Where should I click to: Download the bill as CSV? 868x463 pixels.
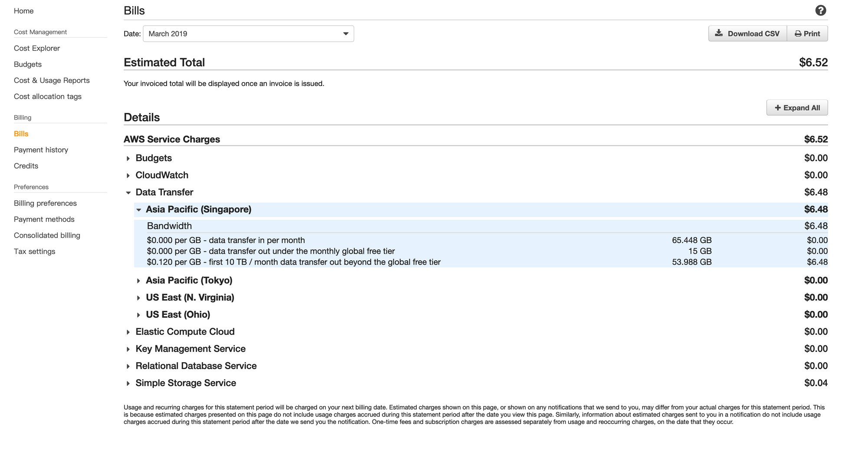747,33
